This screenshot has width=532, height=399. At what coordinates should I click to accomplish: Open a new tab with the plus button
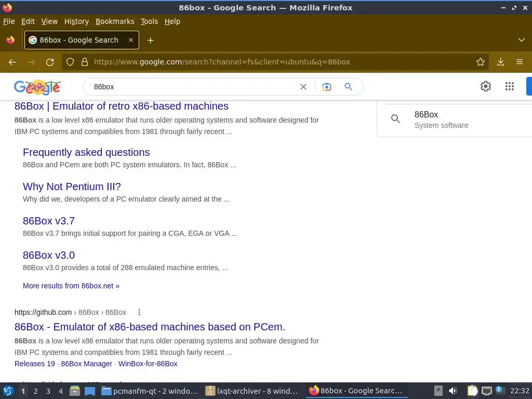pos(150,41)
